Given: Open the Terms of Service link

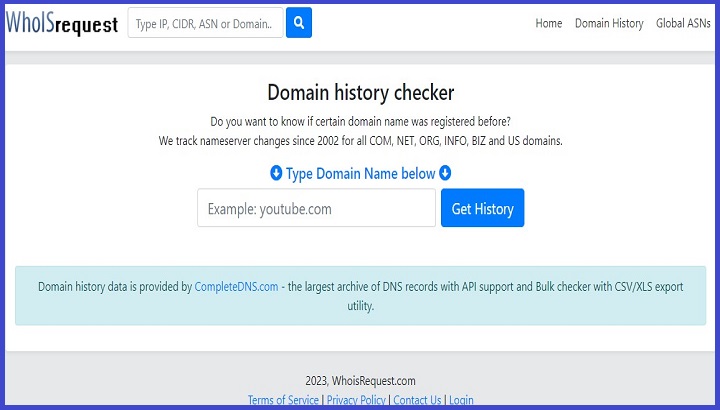Looking at the screenshot, I should click(284, 400).
